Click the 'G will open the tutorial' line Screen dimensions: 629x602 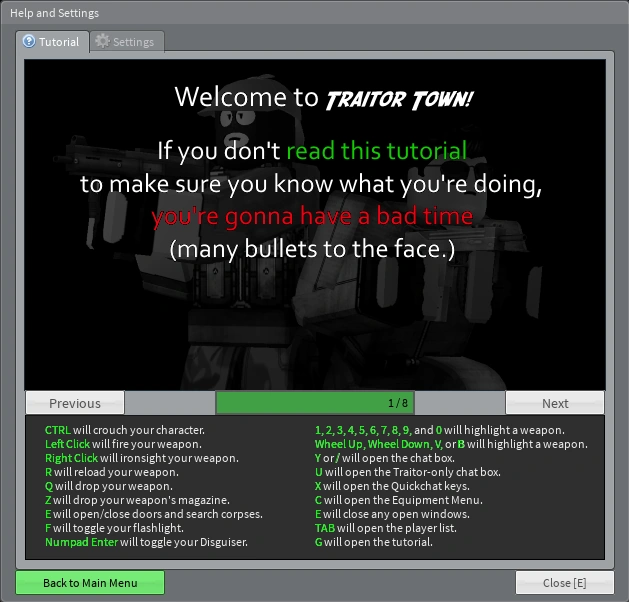[x=373, y=542]
